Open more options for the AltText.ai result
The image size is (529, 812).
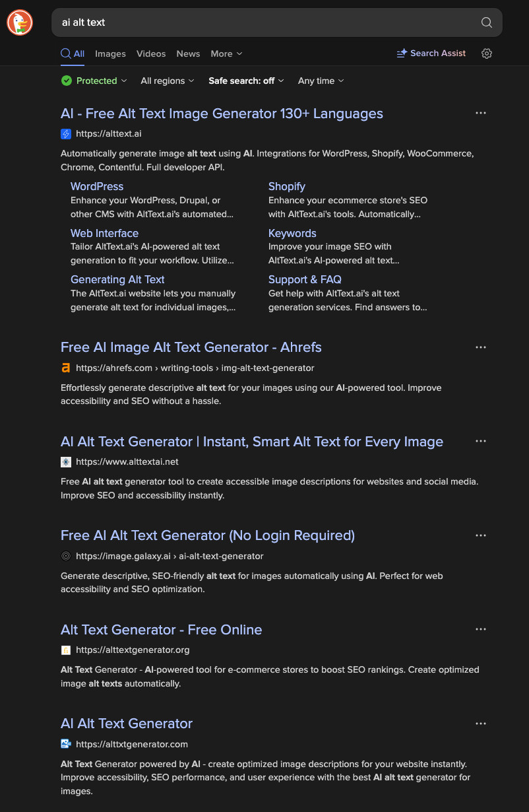click(481, 114)
